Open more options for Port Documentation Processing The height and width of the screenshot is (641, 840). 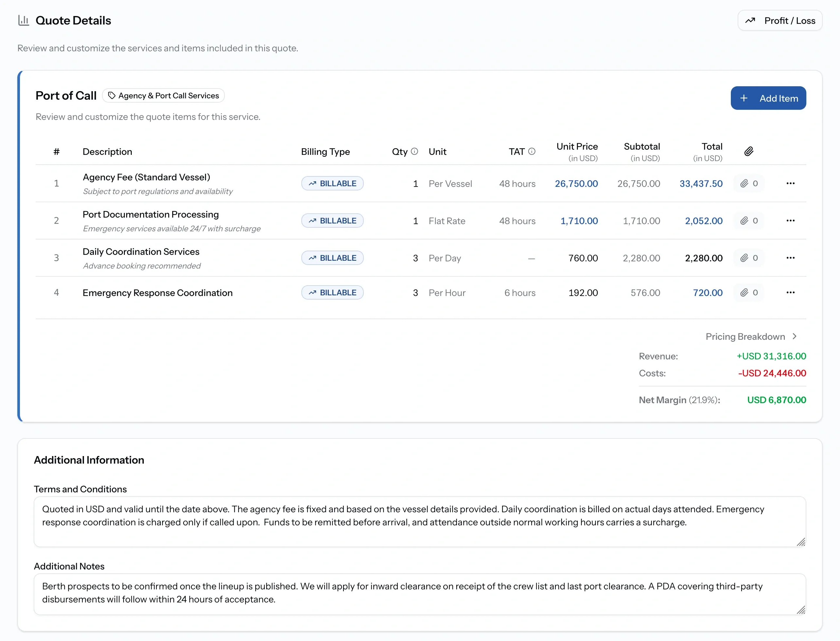(x=790, y=221)
